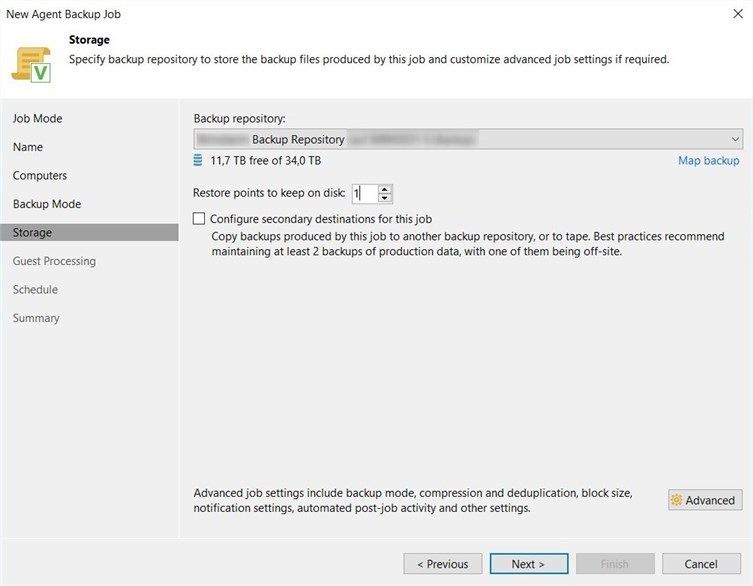The image size is (753, 586).
Task: Close the New Agent Backup Job dialog
Action: click(x=738, y=13)
